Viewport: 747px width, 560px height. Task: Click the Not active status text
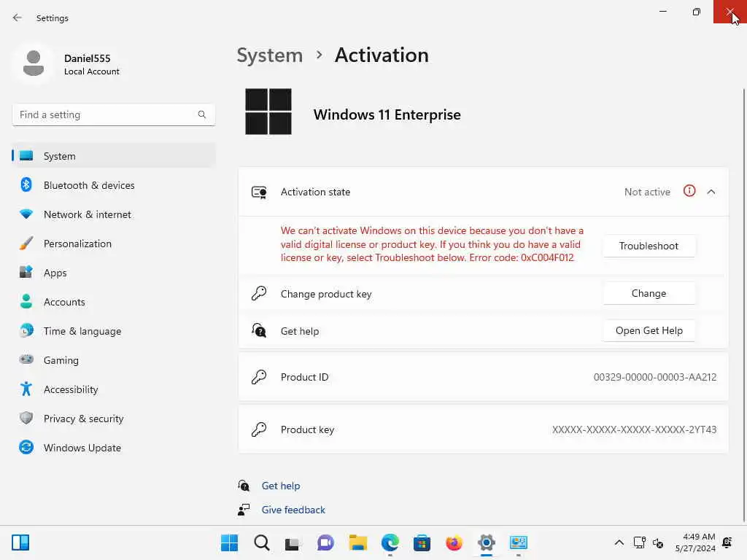pos(647,192)
